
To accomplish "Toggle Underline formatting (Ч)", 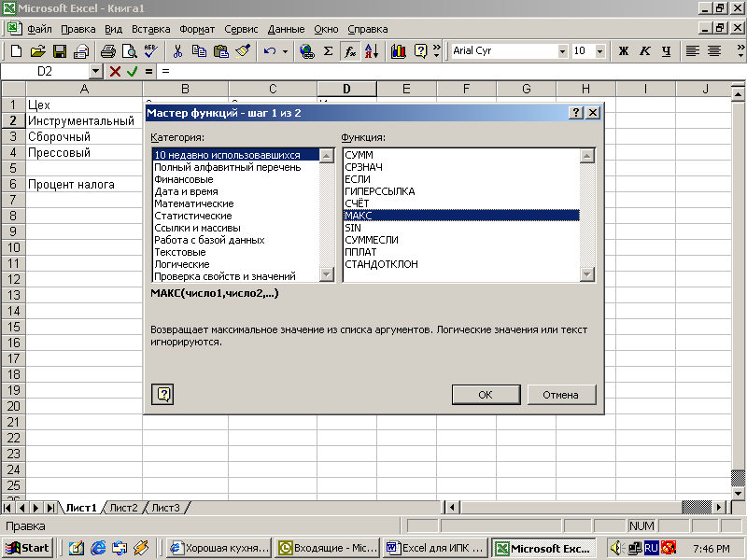I will [667, 51].
